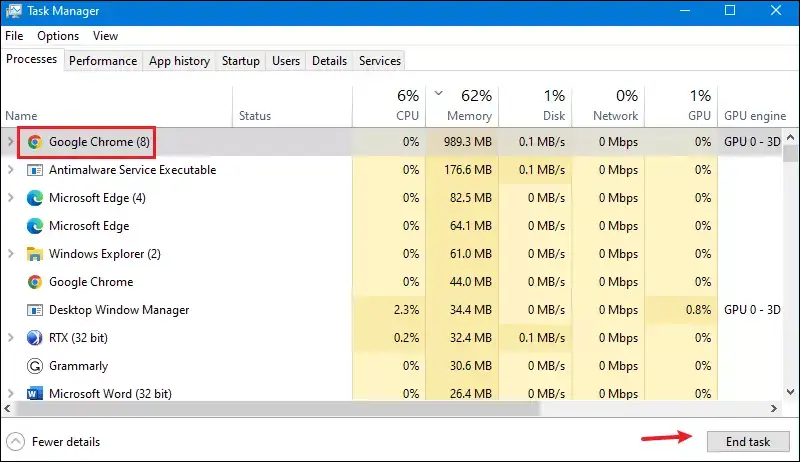800x462 pixels.
Task: Sort by the Status column header
Action: pos(292,107)
